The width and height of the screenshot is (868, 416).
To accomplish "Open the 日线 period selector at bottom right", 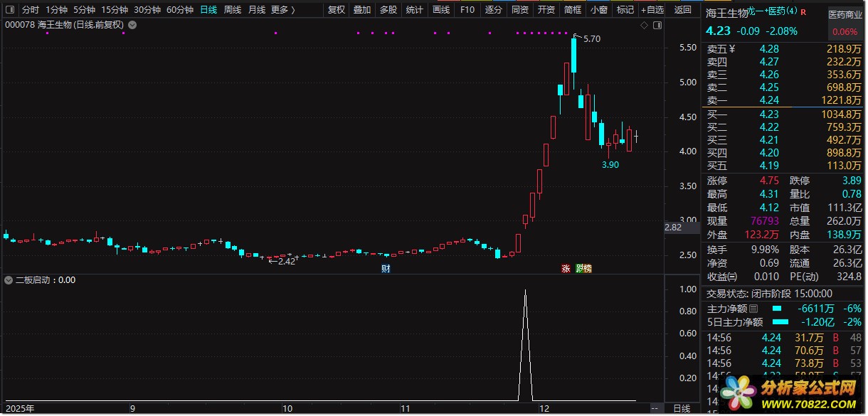I will point(682,408).
